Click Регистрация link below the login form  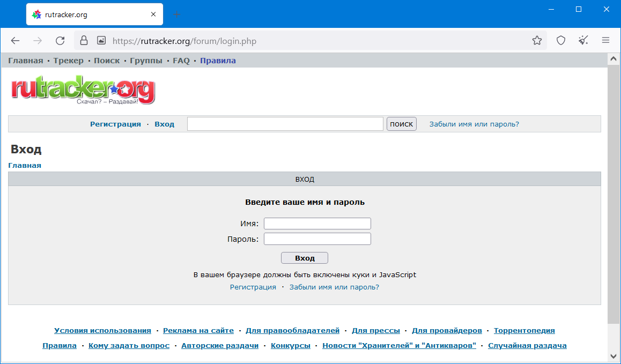pyautogui.click(x=253, y=287)
